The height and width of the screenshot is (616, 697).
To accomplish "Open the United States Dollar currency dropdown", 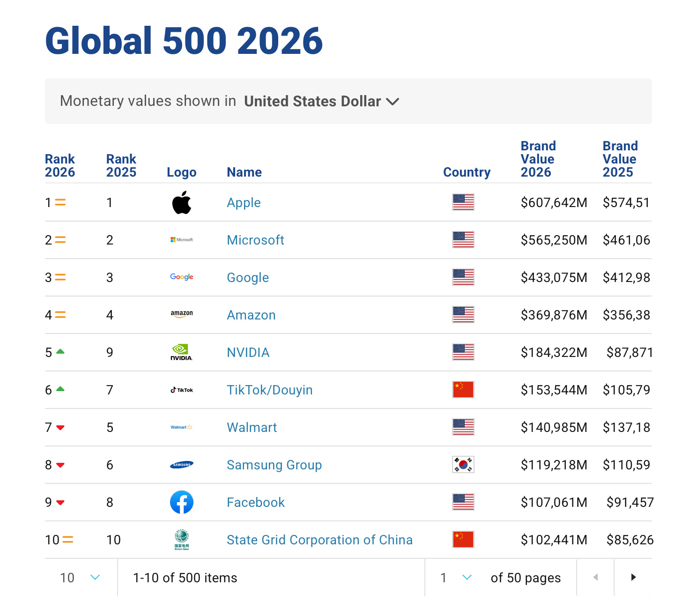I will pos(321,101).
